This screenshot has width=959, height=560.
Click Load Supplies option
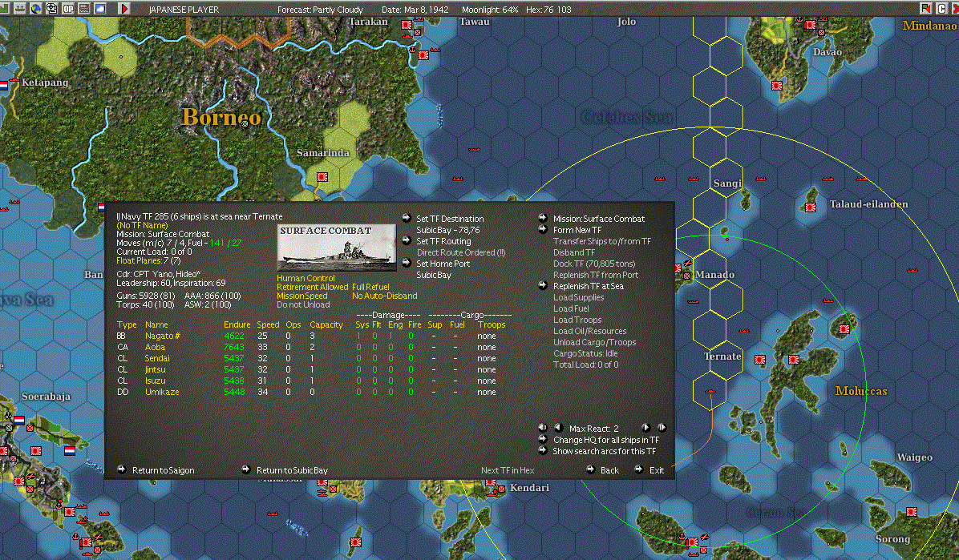579,297
